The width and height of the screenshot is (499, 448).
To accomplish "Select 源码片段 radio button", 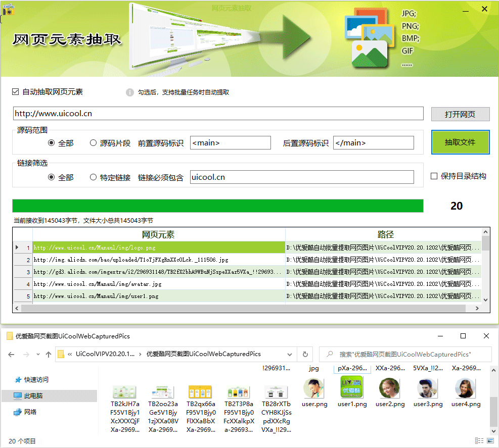I will [x=93, y=143].
